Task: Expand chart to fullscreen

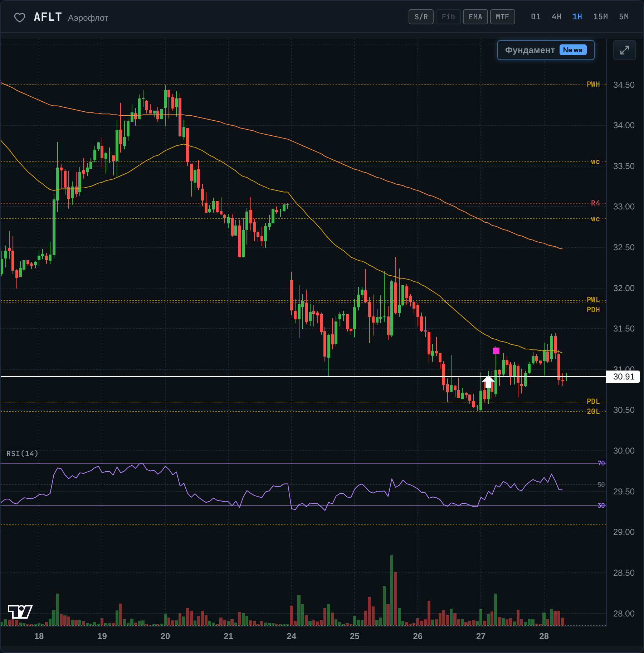Action: (x=624, y=50)
